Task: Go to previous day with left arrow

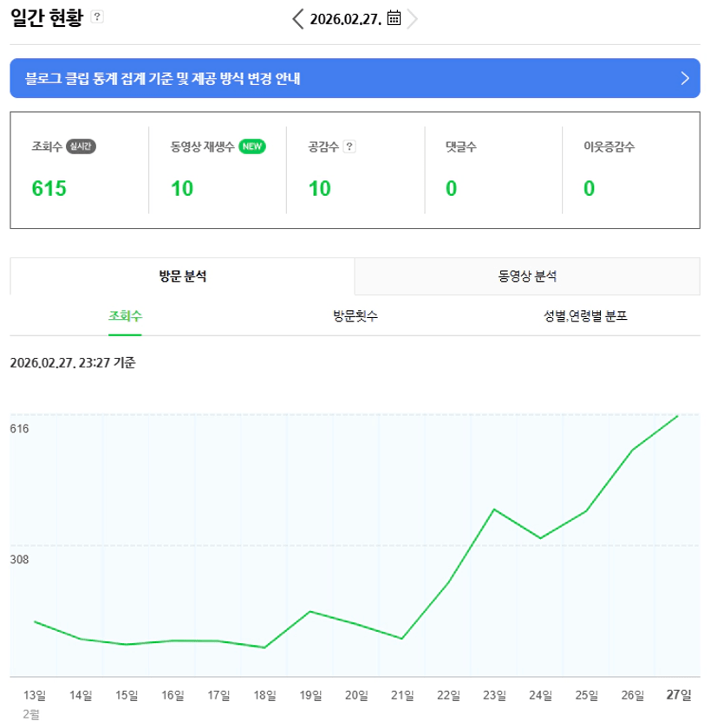Action: point(298,18)
